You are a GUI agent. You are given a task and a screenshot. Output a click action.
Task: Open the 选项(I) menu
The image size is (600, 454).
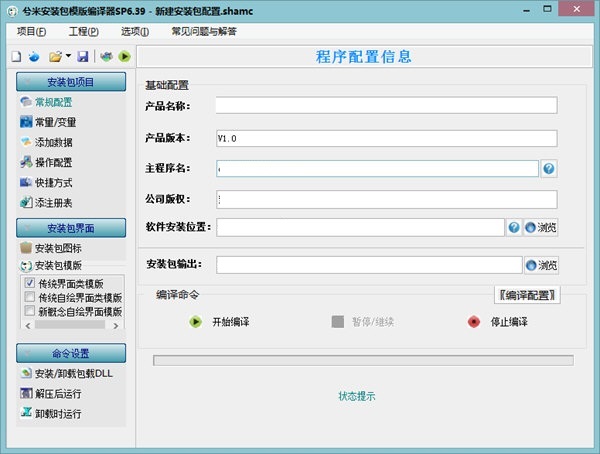pyautogui.click(x=135, y=31)
